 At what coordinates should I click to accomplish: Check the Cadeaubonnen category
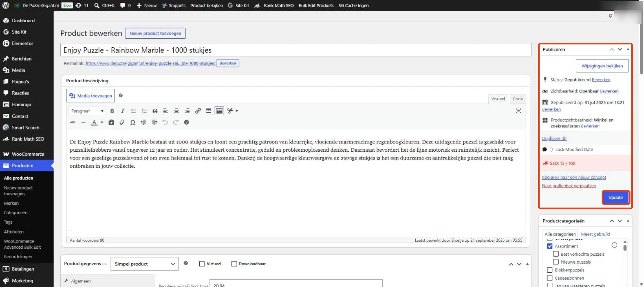[x=550, y=278]
